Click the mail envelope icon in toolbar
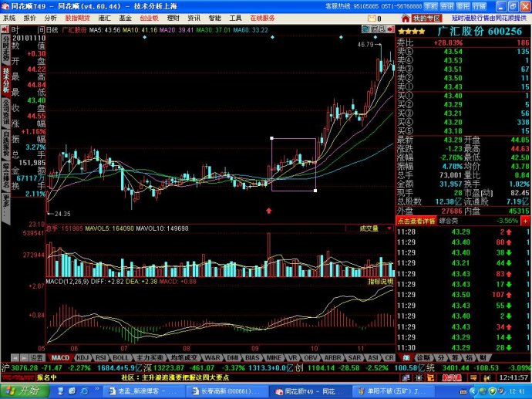This screenshot has width=532, height=399. tap(372, 19)
